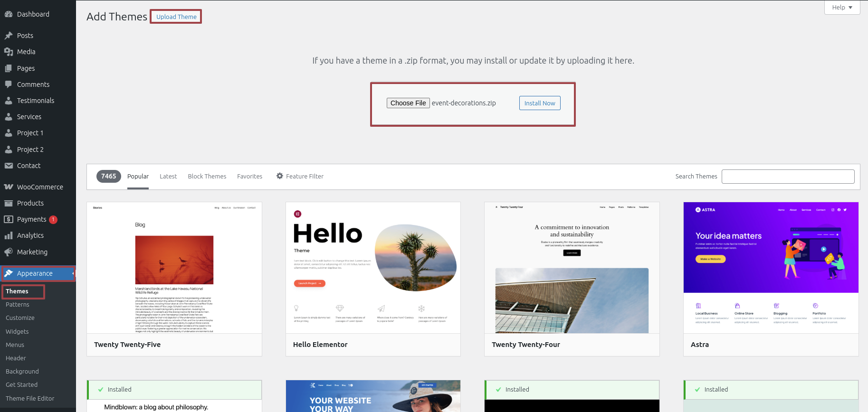The image size is (868, 412).
Task: Click Choose File button
Action: (x=408, y=103)
